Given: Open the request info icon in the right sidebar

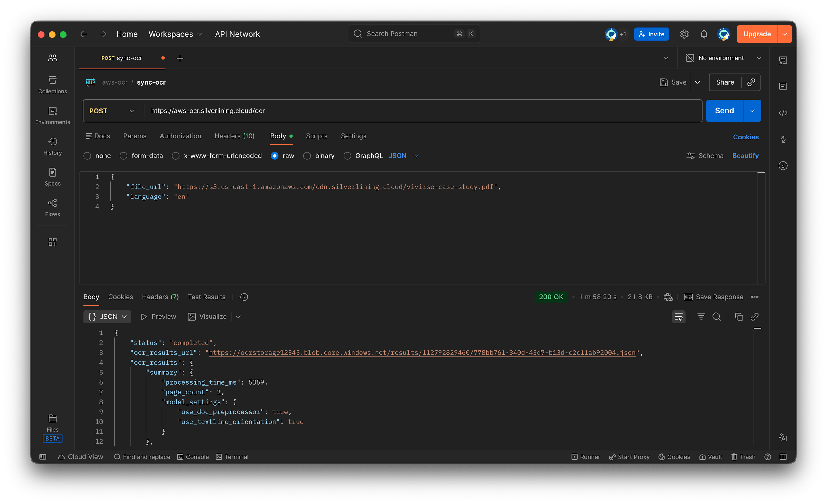Looking at the screenshot, I should tap(783, 166).
